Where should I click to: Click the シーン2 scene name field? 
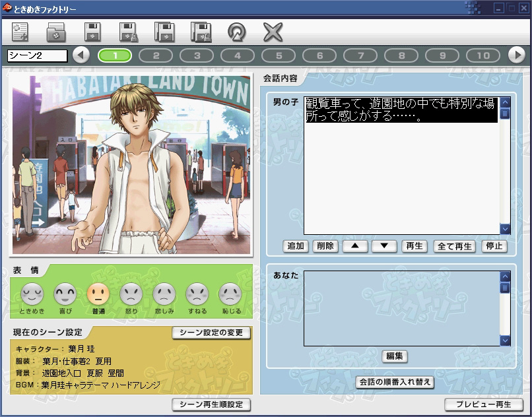click(x=38, y=55)
